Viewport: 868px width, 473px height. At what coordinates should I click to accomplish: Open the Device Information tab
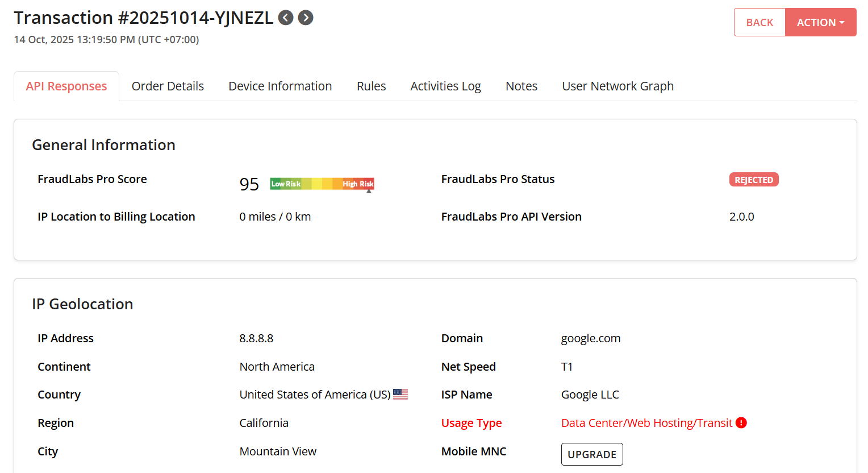point(280,86)
